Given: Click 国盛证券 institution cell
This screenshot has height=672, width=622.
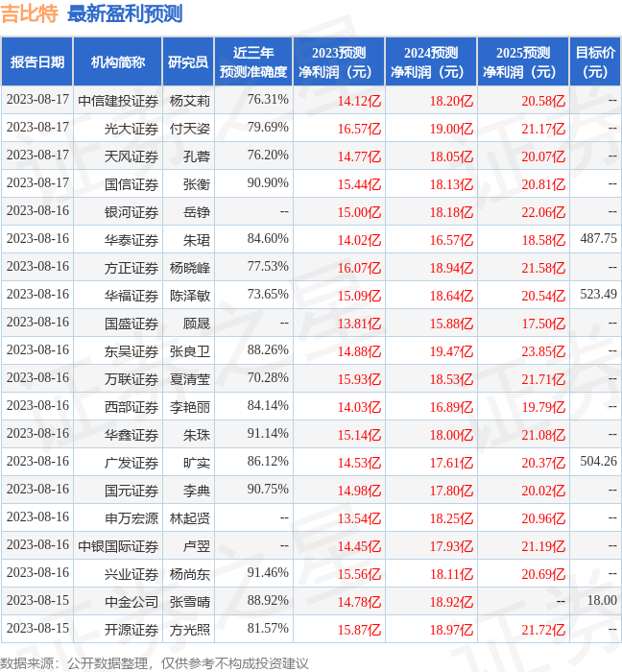Looking at the screenshot, I should [132, 324].
